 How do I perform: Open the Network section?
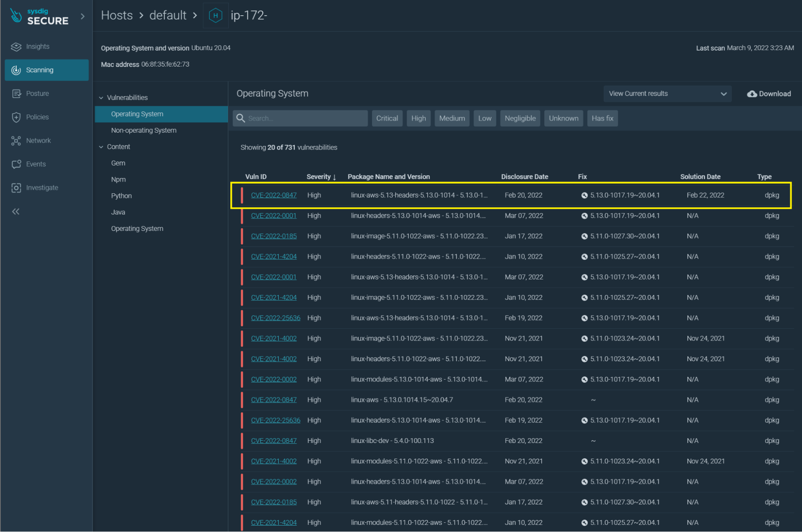(x=39, y=140)
